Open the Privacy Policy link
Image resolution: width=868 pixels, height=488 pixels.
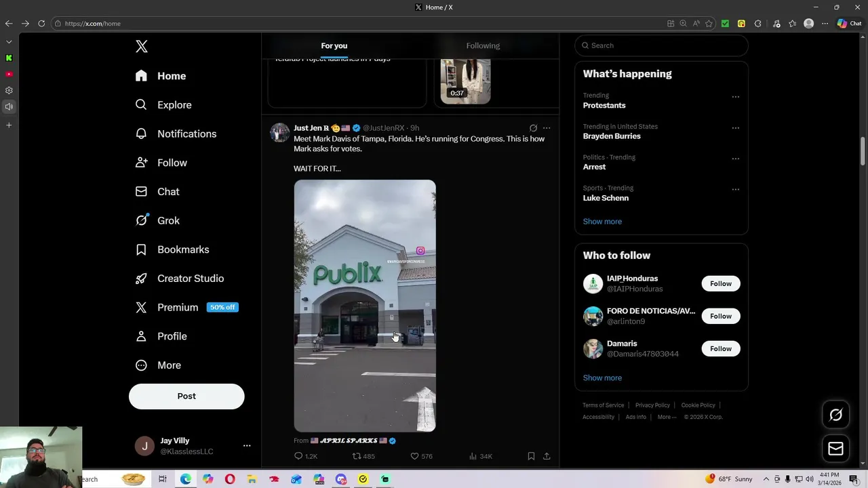coord(652,405)
